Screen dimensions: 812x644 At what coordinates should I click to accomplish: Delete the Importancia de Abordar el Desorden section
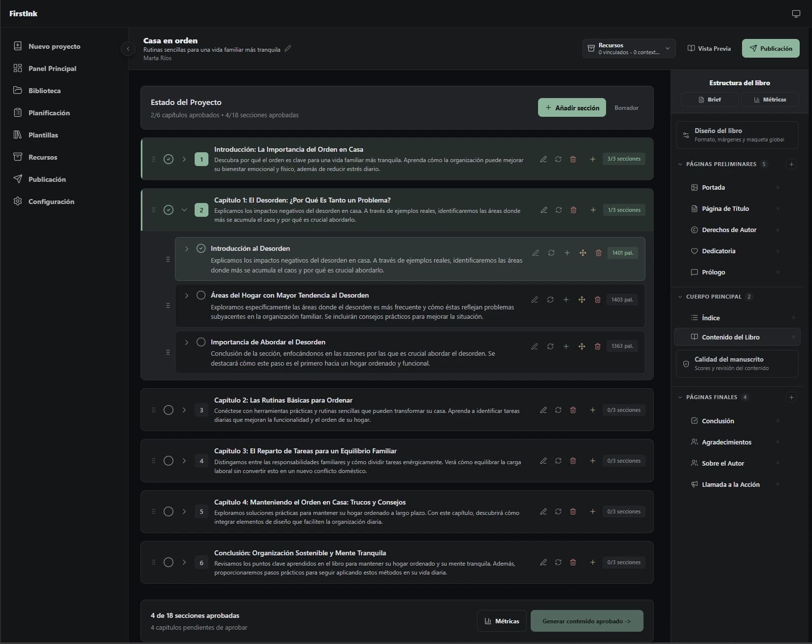pyautogui.click(x=598, y=346)
